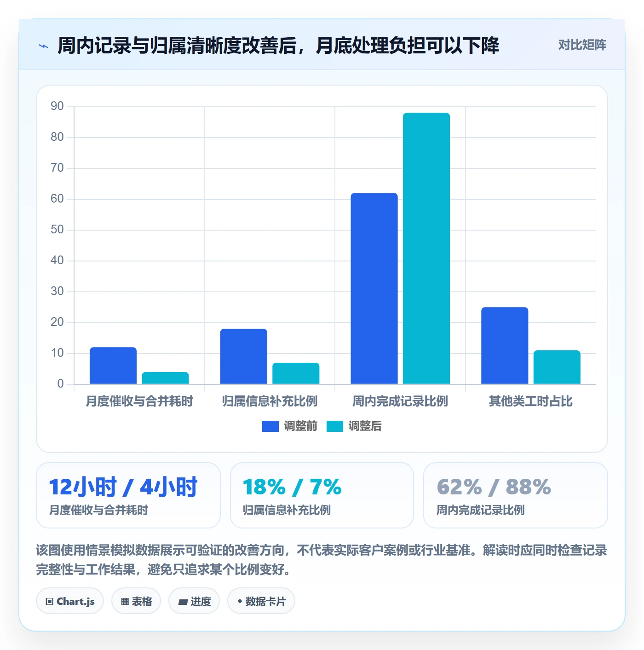Click the square icon in Chart.js chip
644x650 pixels.
tap(50, 601)
